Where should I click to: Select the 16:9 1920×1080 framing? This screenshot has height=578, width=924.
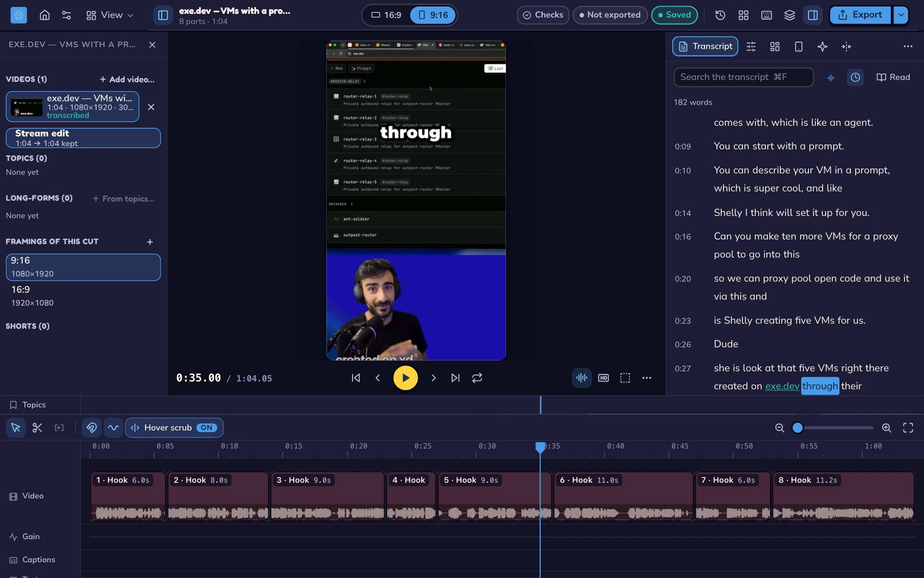[x=83, y=296]
